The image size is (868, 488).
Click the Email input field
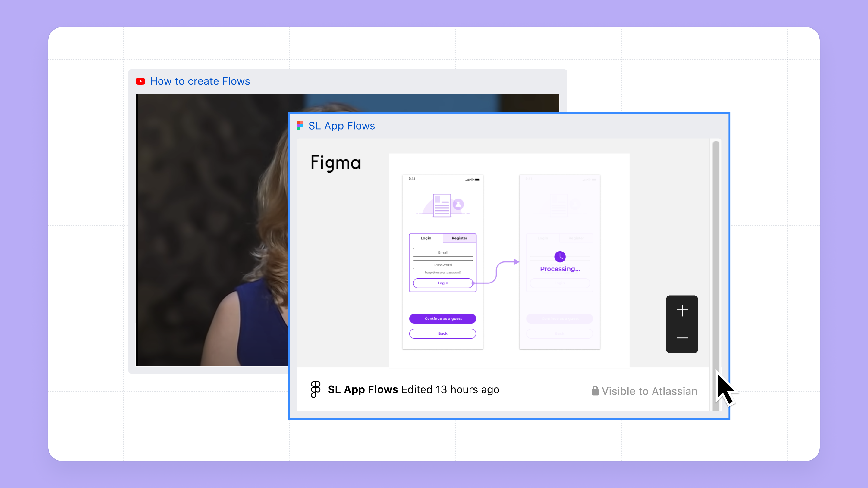coord(443,252)
